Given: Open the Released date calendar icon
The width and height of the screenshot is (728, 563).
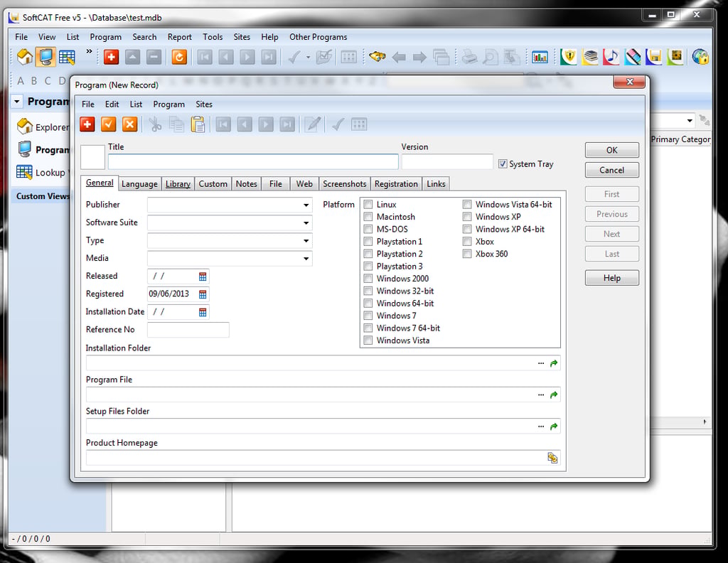Looking at the screenshot, I should tap(203, 277).
